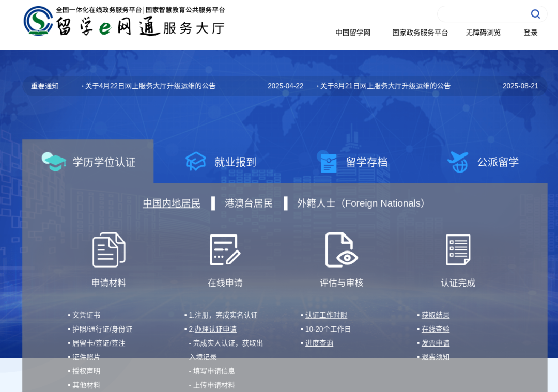The image size is (558, 392).
Task: Open the 留学存档 tab
Action: tap(354, 162)
